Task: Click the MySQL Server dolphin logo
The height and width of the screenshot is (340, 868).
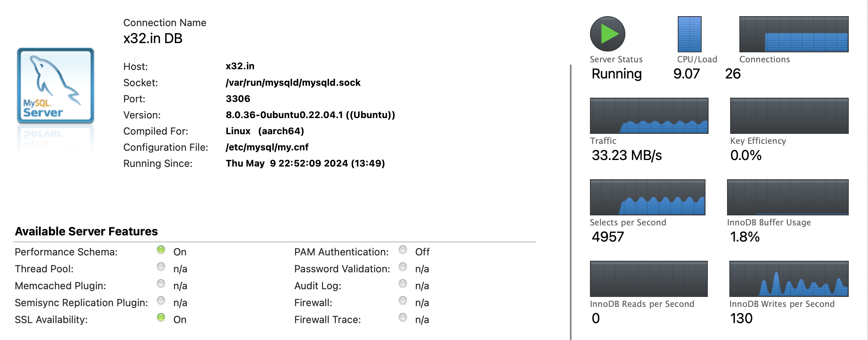Action: [55, 85]
